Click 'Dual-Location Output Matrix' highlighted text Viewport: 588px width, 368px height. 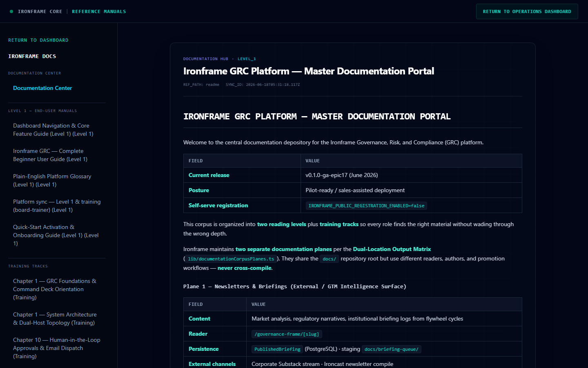(392, 249)
